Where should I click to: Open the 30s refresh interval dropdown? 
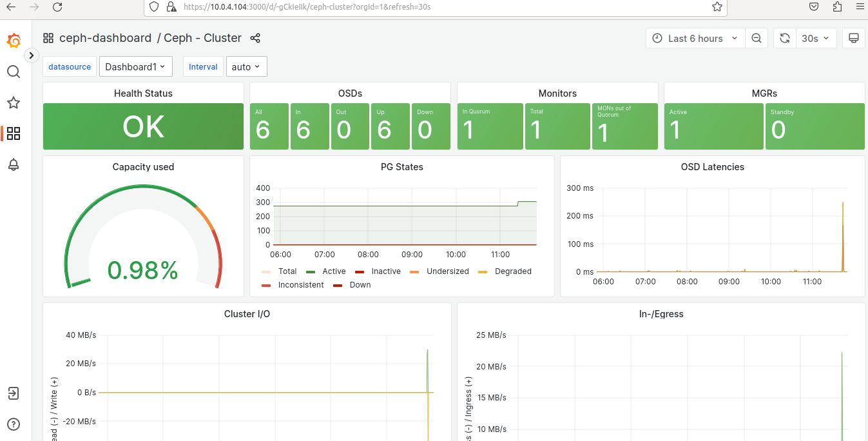coord(816,39)
